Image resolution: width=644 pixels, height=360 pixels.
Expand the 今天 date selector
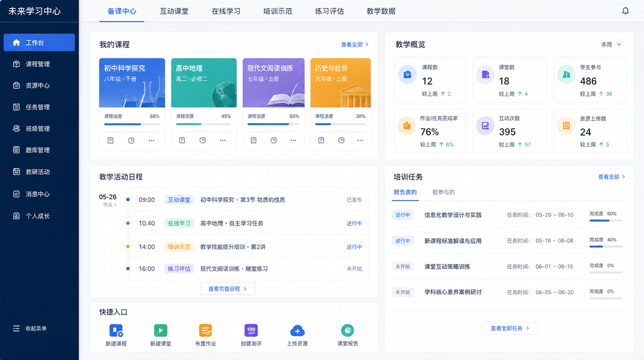pyautogui.click(x=110, y=205)
